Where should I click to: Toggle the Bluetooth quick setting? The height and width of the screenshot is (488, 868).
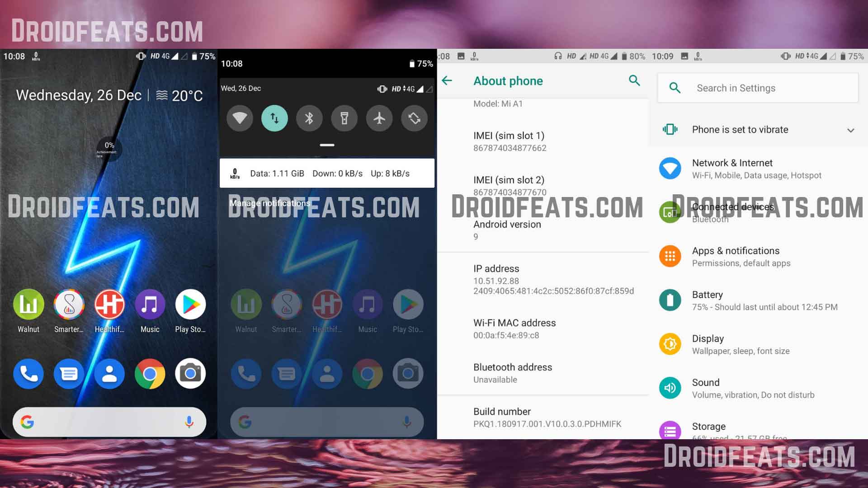308,118
